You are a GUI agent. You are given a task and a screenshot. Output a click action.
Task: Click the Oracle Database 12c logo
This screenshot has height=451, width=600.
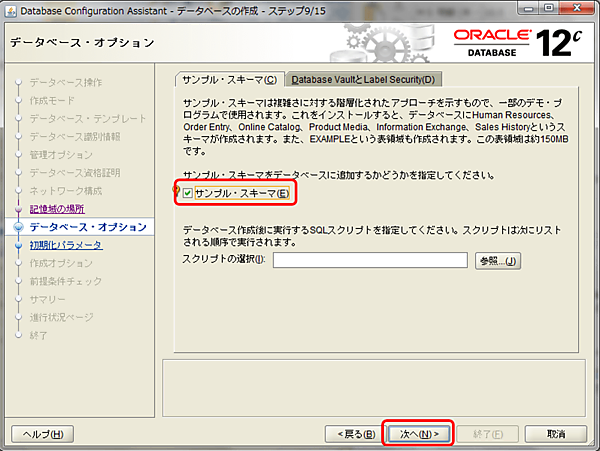pyautogui.click(x=518, y=43)
